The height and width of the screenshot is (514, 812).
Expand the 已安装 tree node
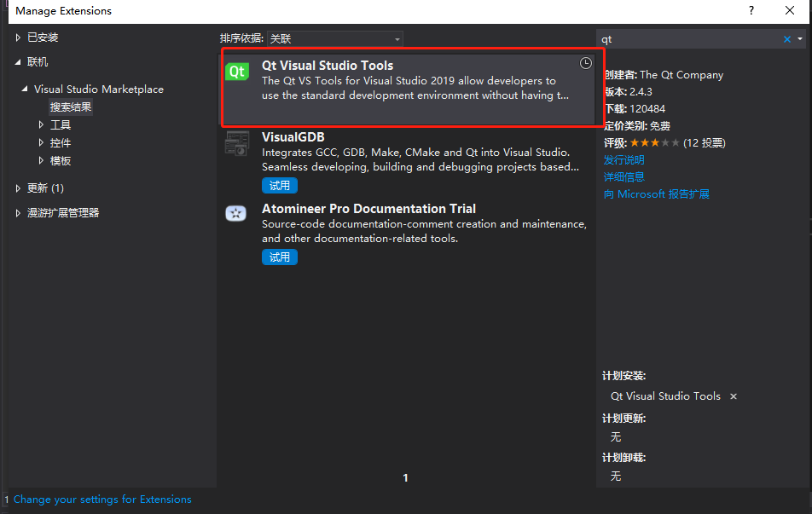click(18, 38)
